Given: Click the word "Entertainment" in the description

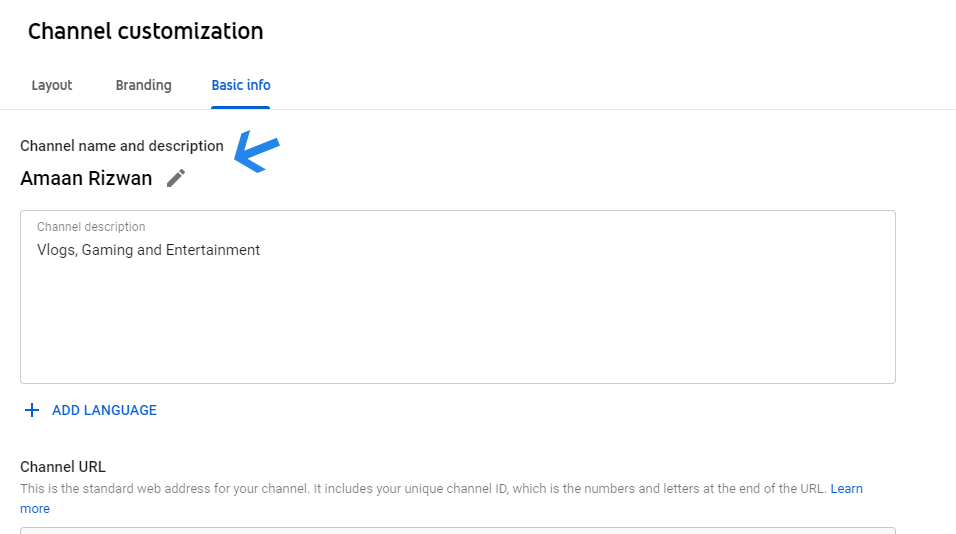Looking at the screenshot, I should pos(213,250).
